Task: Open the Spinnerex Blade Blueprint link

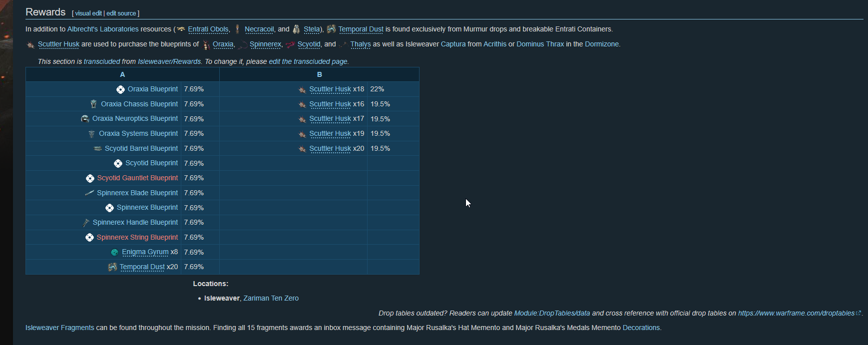Action: coord(137,193)
